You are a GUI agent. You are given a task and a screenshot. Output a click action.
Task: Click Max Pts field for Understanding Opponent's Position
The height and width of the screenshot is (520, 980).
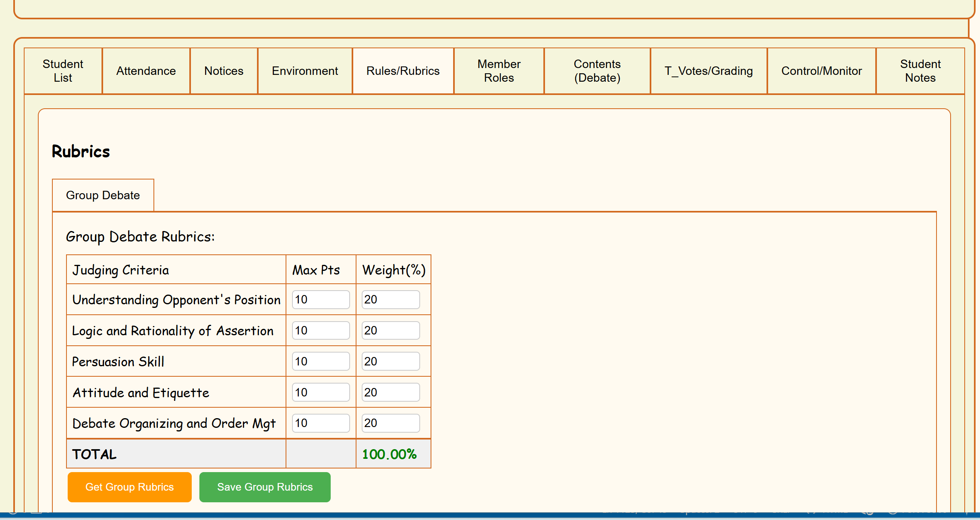coord(321,299)
